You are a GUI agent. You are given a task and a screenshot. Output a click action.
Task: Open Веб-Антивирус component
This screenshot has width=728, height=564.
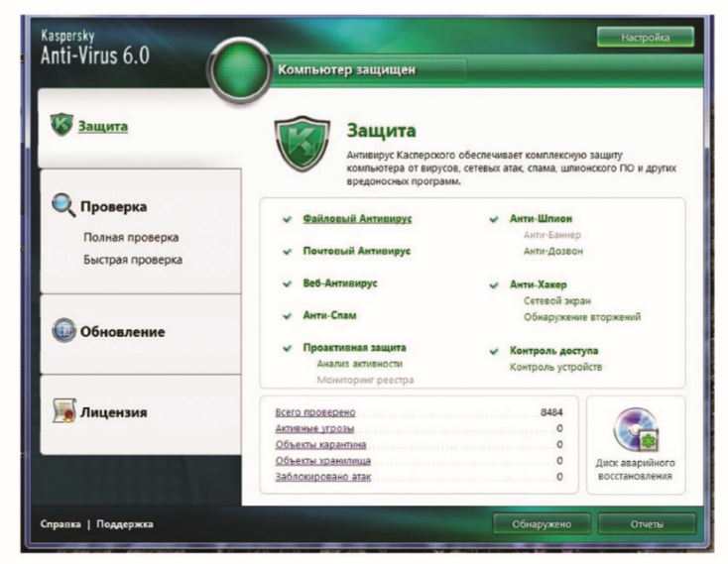pos(340,282)
